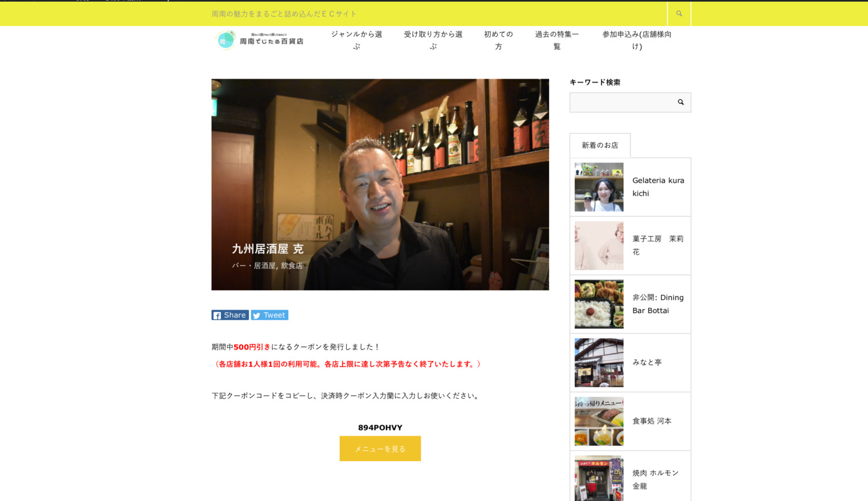Open the ジャンルから選ぶ menu
Screen dimensions: 868x501
[x=356, y=40]
